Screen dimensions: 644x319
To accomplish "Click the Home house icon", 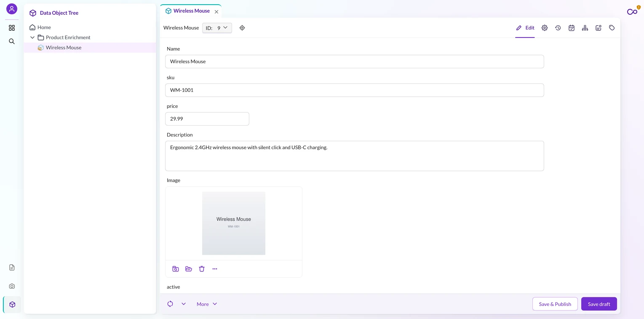I will pyautogui.click(x=32, y=27).
